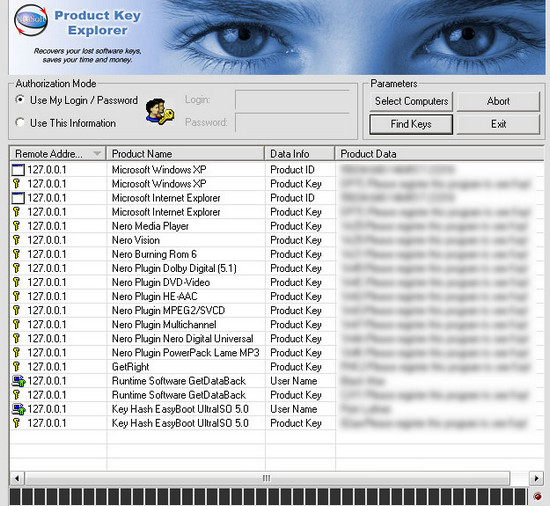Click key icon of Nero Media Player row
550x506 pixels.
click(16, 226)
